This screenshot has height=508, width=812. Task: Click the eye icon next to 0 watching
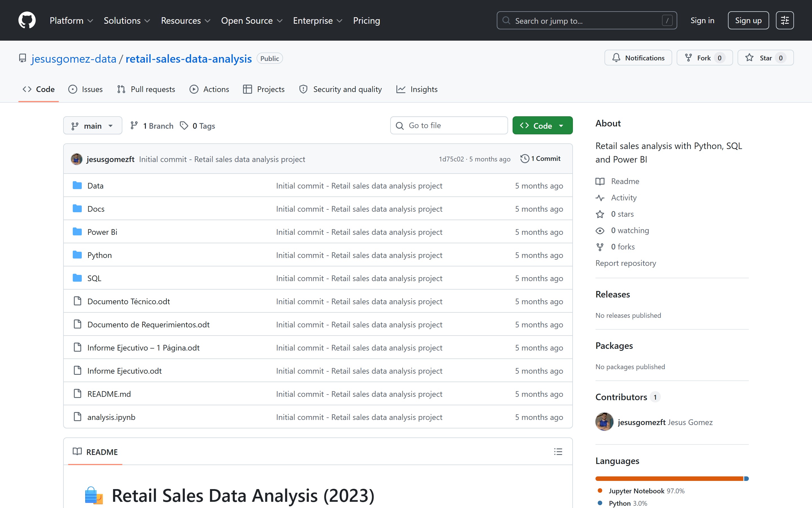[x=600, y=231]
